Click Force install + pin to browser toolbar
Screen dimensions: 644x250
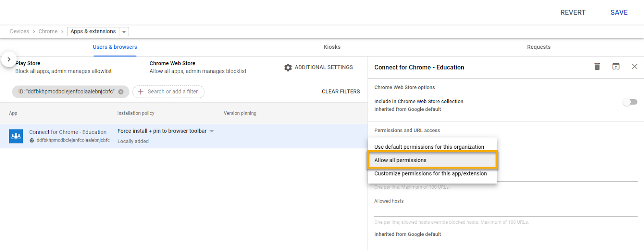tap(162, 131)
